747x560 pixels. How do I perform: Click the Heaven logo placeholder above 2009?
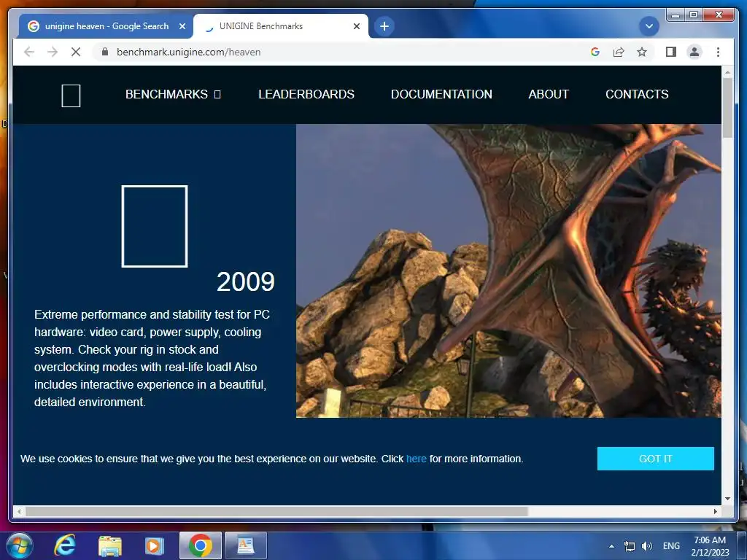(155, 226)
